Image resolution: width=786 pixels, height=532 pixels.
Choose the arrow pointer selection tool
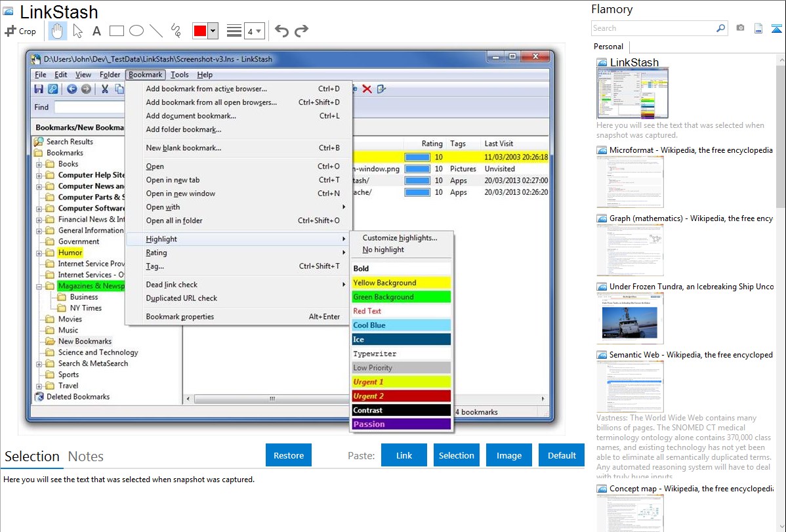point(77,31)
